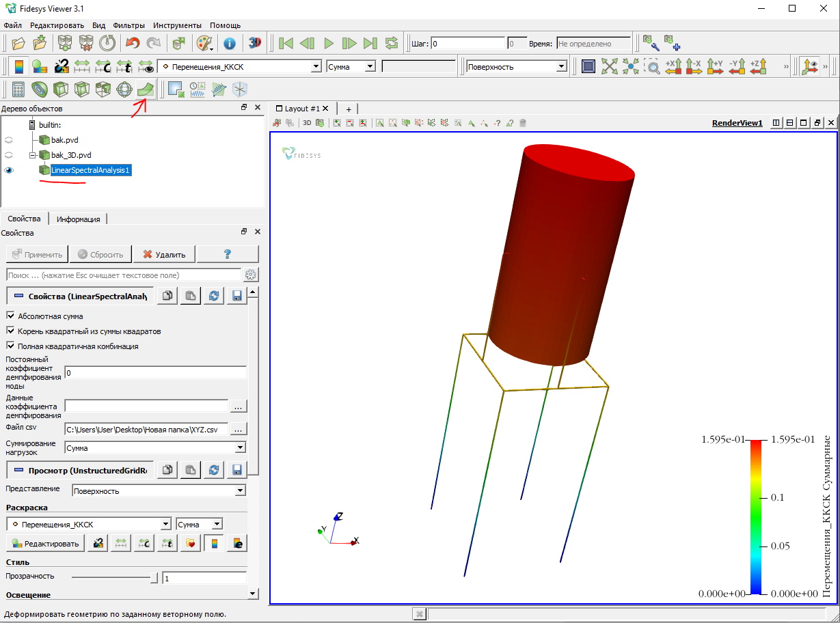Image resolution: width=840 pixels, height=623 pixels.
Task: Click browse button next to Файл csv
Action: pyautogui.click(x=238, y=430)
